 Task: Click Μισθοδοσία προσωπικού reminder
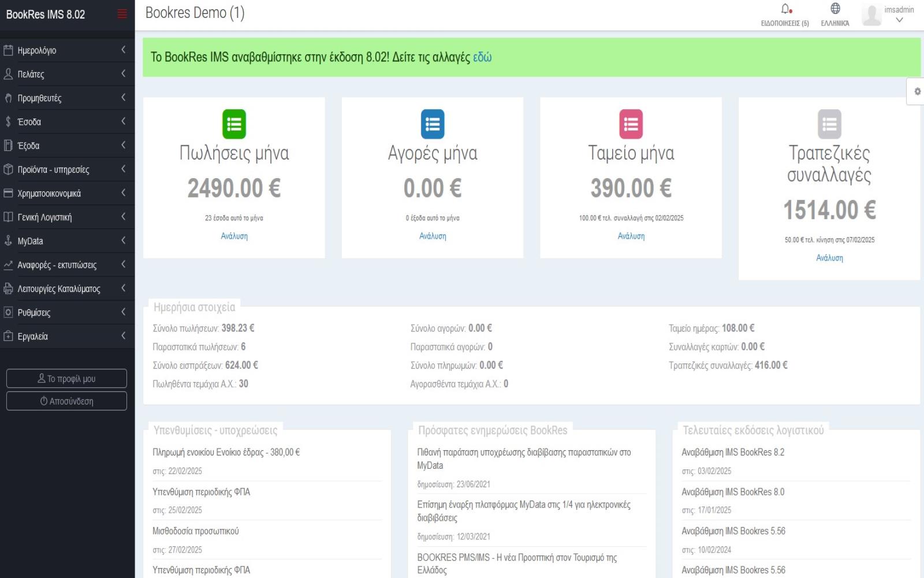pyautogui.click(x=195, y=531)
